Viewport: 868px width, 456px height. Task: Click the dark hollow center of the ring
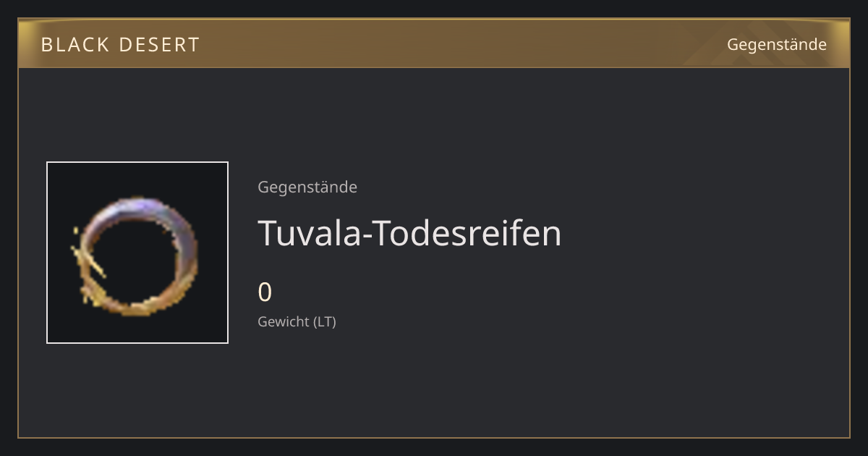[x=137, y=257]
